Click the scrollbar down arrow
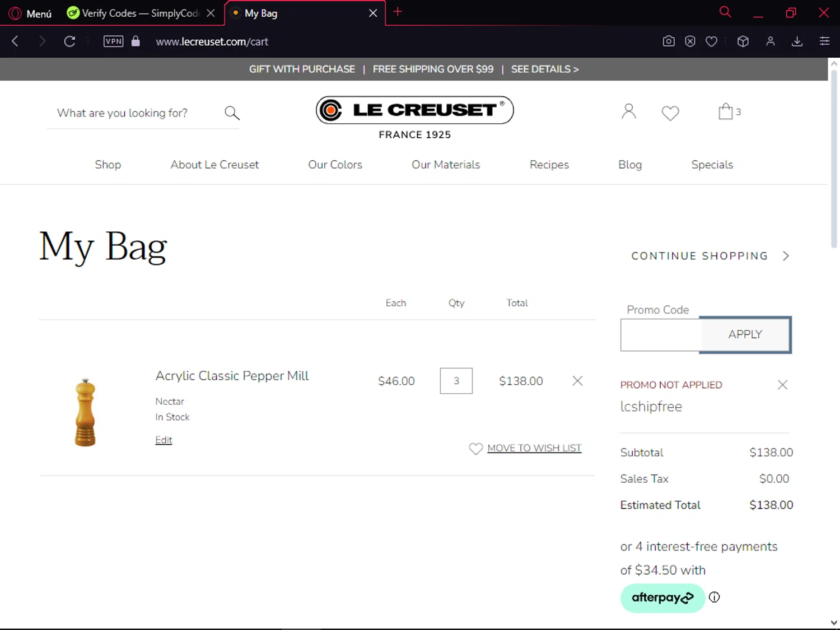 click(x=834, y=622)
